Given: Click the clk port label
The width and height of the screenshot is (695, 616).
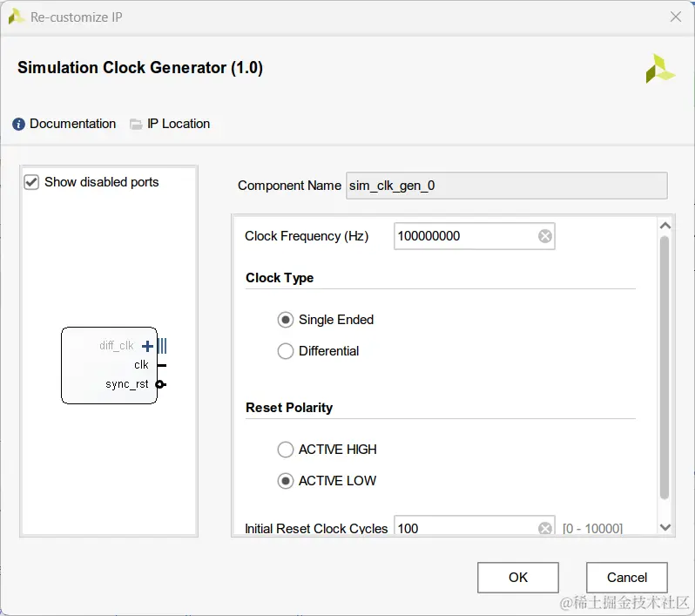Looking at the screenshot, I should point(141,364).
